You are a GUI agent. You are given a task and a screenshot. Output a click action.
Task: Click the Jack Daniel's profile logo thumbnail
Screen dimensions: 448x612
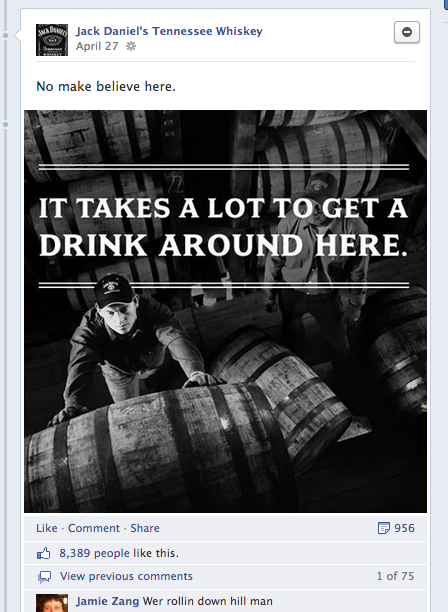[52, 40]
